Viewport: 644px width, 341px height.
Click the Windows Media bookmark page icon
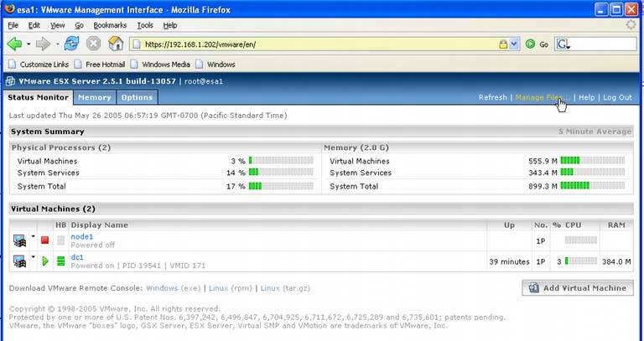(x=134, y=65)
